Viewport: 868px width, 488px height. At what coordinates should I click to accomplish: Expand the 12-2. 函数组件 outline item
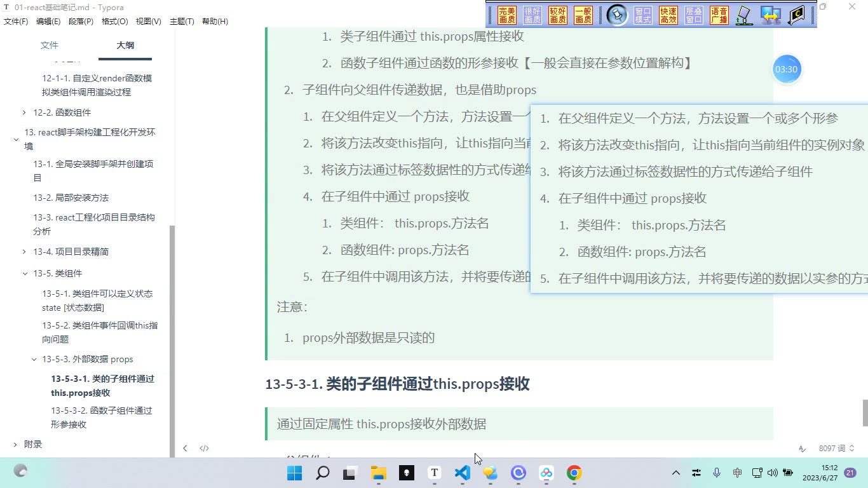(x=25, y=112)
